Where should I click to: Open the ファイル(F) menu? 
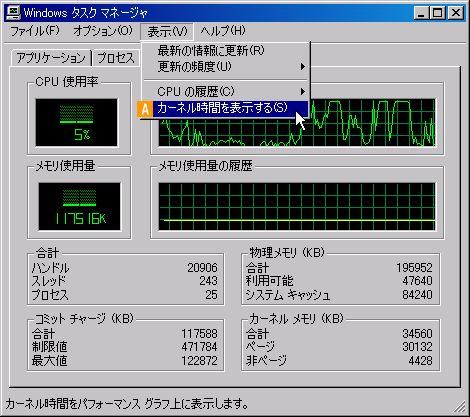click(35, 31)
